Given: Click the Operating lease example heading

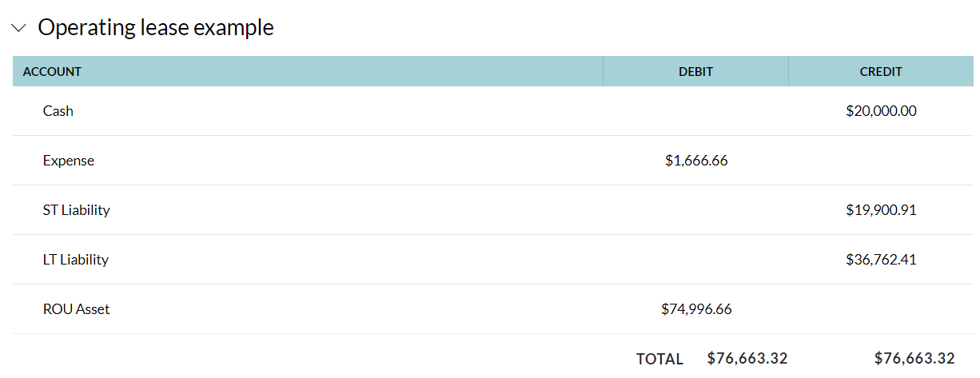Looking at the screenshot, I should click(x=155, y=28).
